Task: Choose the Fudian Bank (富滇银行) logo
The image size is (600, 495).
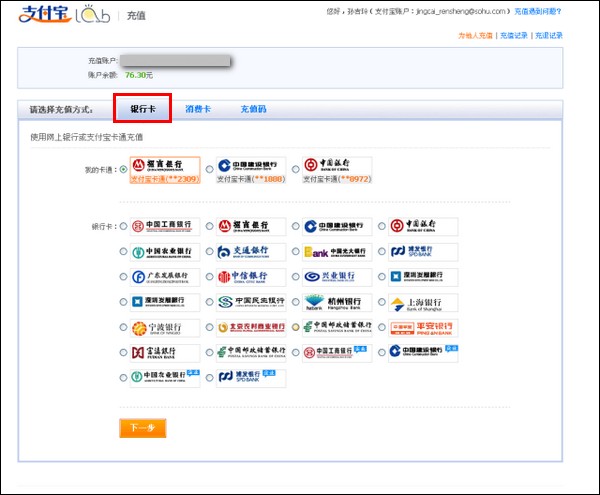Action: click(x=165, y=353)
